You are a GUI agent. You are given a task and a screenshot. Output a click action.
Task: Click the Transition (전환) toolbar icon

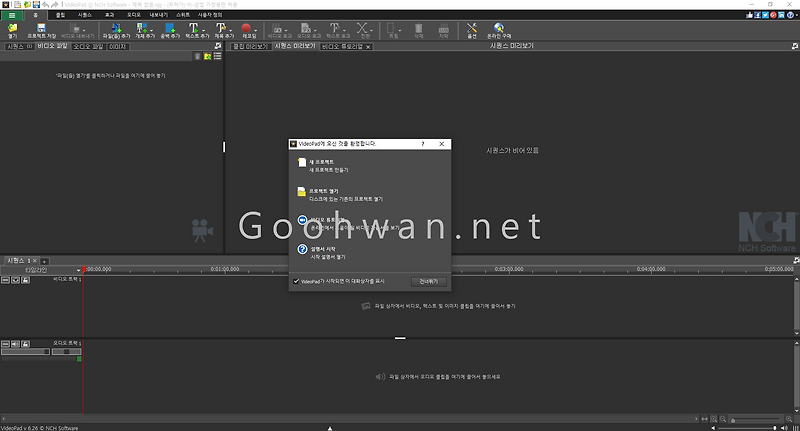click(x=362, y=30)
